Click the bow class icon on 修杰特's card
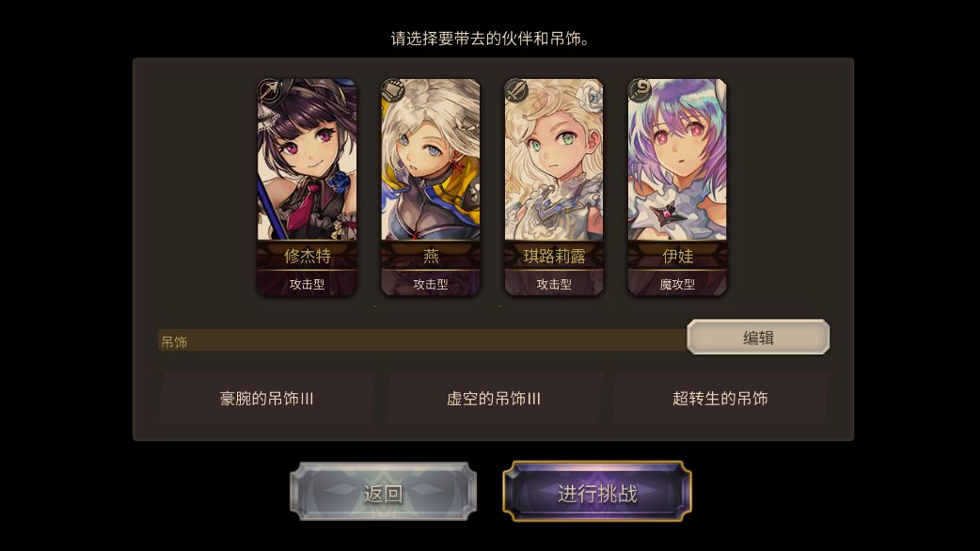Screen dimensions: 980x551 pyautogui.click(x=269, y=90)
